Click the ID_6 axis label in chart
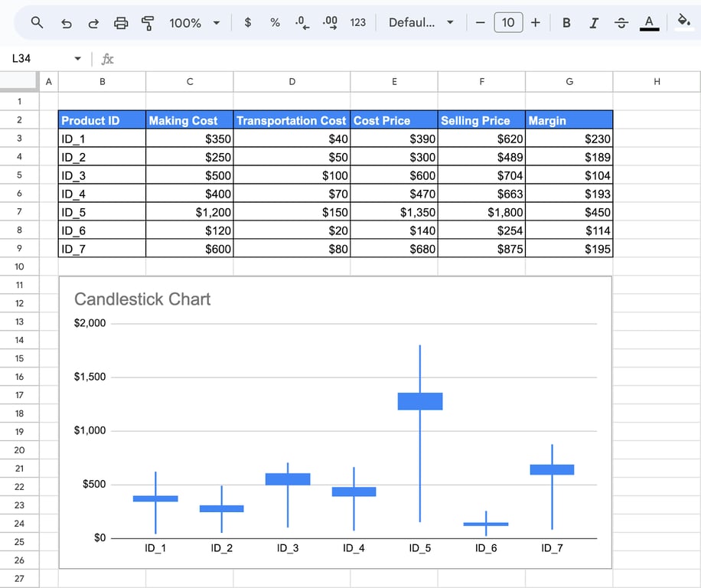The width and height of the screenshot is (701, 588). pyautogui.click(x=485, y=548)
